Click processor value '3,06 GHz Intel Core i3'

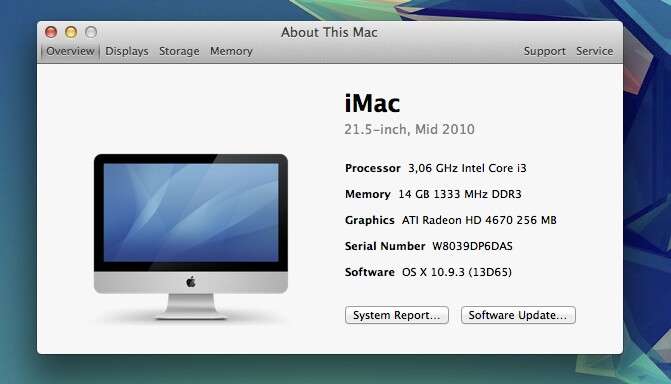[467, 168]
